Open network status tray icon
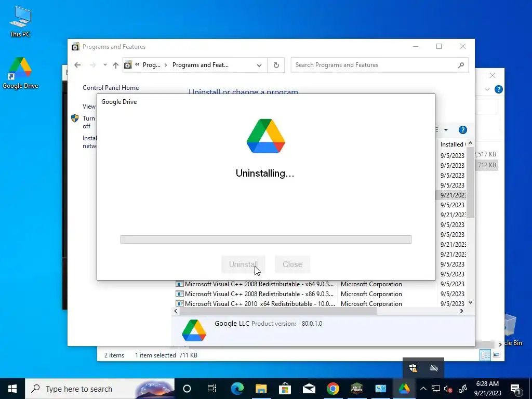 click(x=436, y=389)
